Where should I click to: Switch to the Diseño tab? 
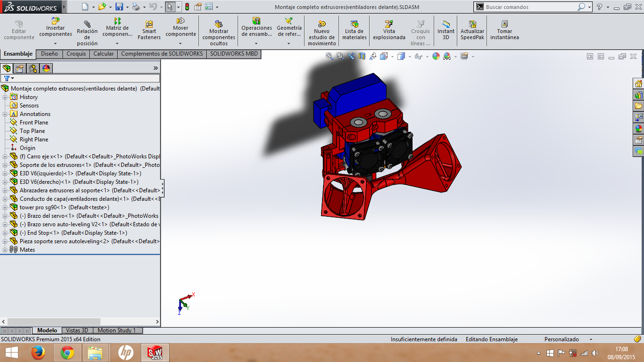click(50, 54)
